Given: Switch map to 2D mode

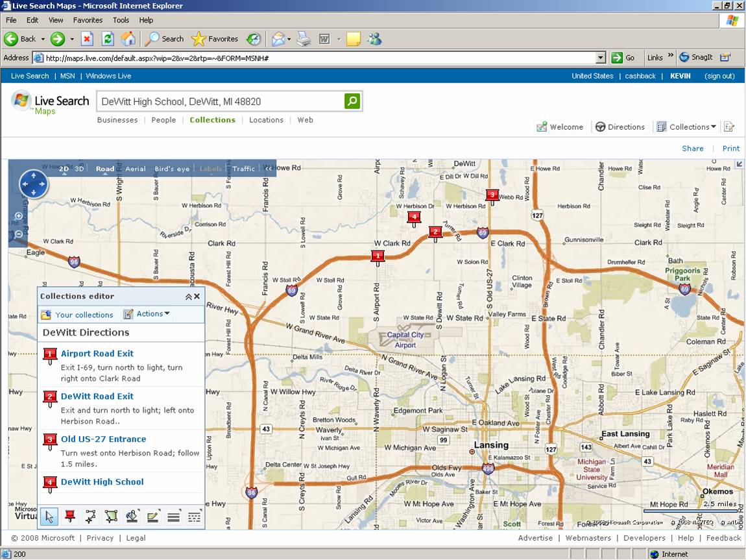Looking at the screenshot, I should pyautogui.click(x=64, y=169).
